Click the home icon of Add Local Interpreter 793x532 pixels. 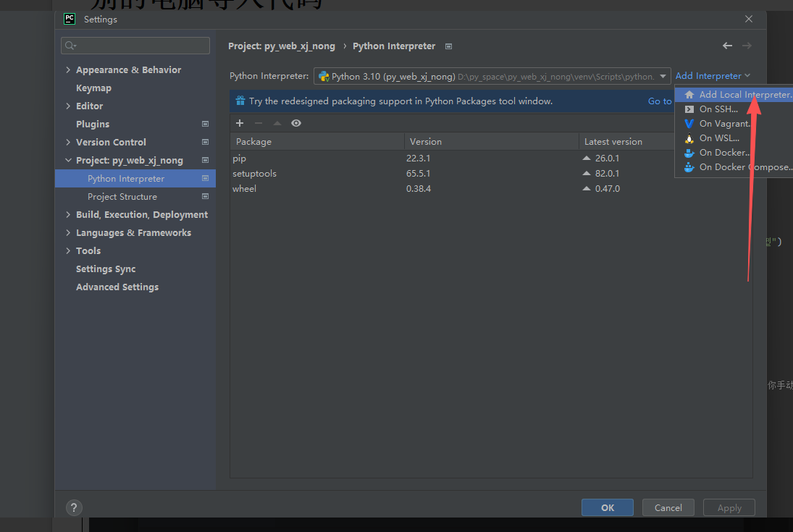[x=689, y=95]
